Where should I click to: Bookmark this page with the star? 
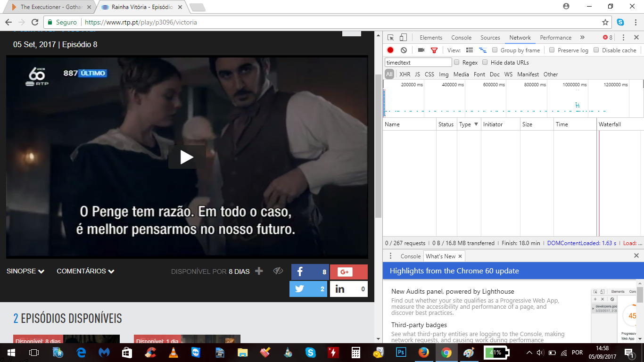pos(605,22)
